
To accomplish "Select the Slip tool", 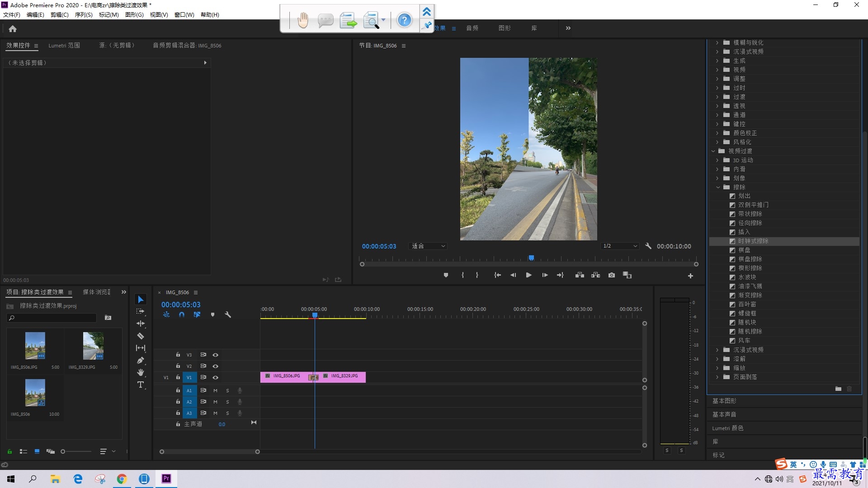I will pyautogui.click(x=141, y=348).
